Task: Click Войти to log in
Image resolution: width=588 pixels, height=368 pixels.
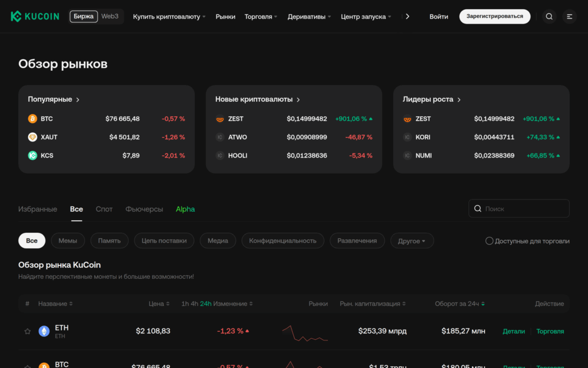Action: pos(439,17)
